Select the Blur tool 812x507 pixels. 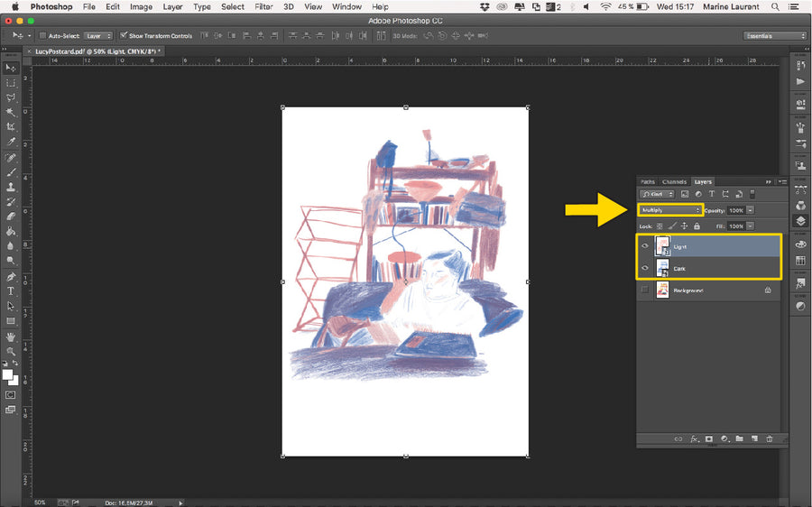click(x=10, y=245)
